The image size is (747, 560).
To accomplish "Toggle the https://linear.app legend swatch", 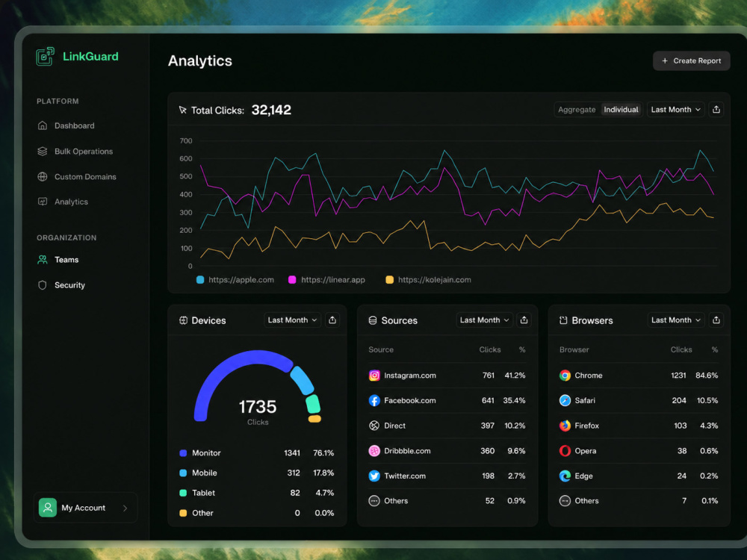I will point(292,280).
